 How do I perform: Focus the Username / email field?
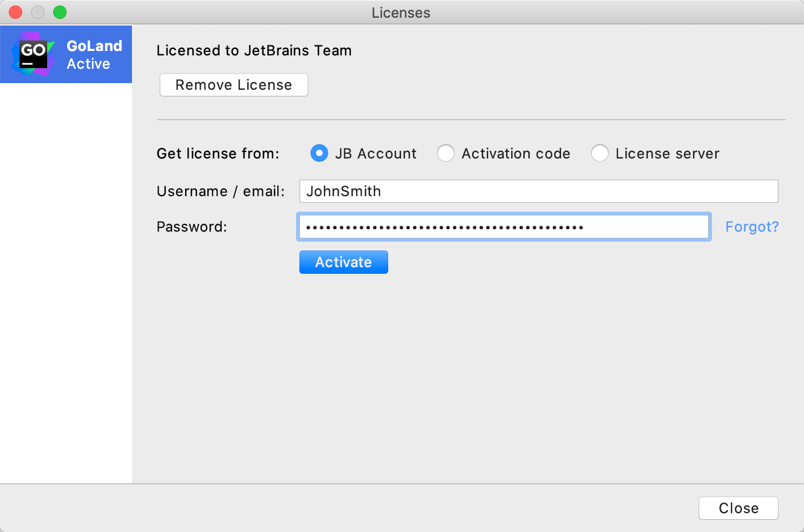click(x=539, y=191)
